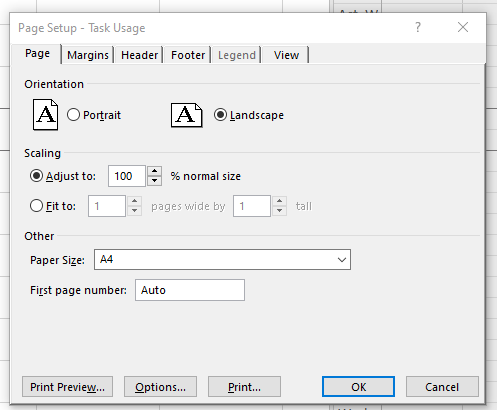Open Print Preview
Screen dimensions: 497x410
click(x=67, y=387)
